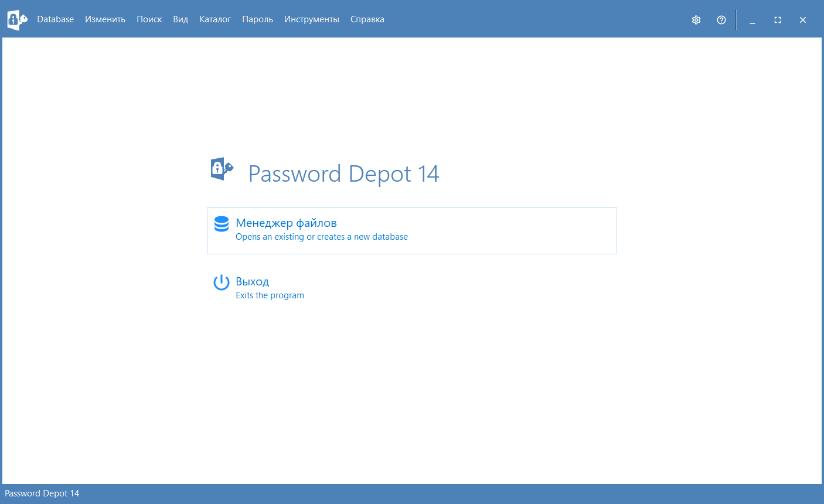The width and height of the screenshot is (824, 504).
Task: Open Менеджер файлов to choose a database
Action: [x=286, y=223]
